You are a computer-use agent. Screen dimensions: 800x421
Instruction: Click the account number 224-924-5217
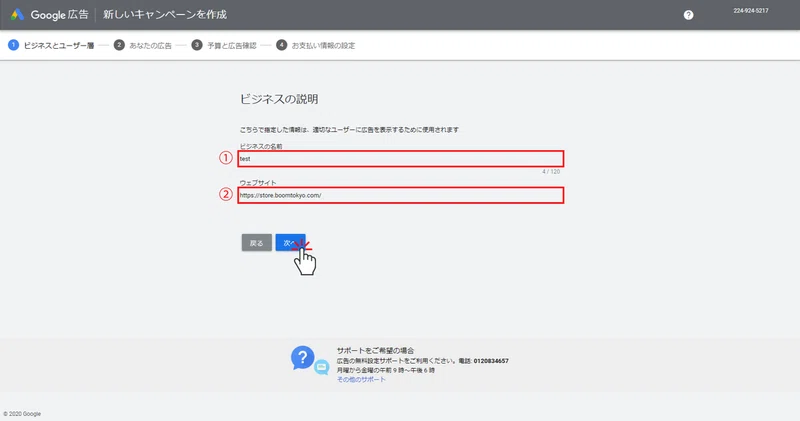[x=751, y=11]
